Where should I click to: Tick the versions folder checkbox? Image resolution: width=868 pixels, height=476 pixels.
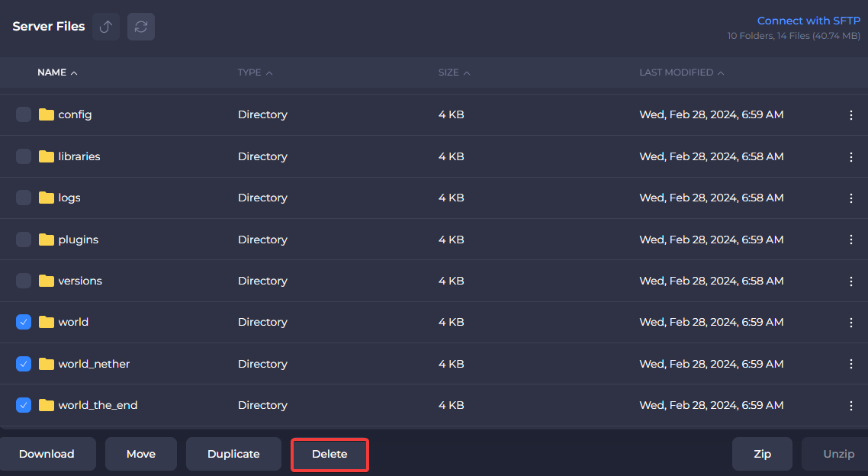[x=24, y=281]
